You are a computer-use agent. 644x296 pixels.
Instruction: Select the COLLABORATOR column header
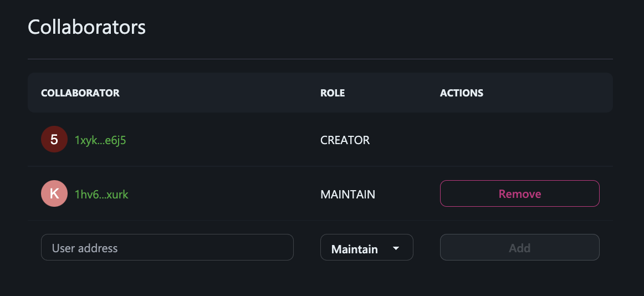[x=80, y=93]
